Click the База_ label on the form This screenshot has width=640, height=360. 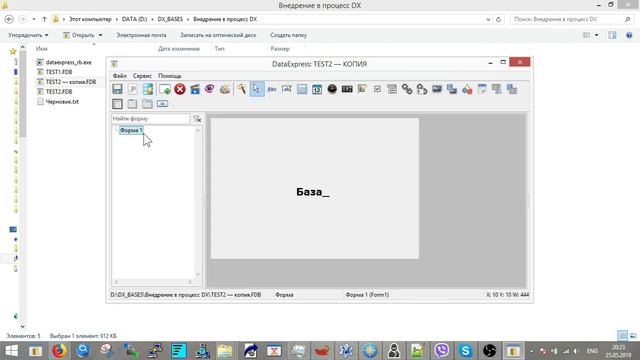click(313, 192)
